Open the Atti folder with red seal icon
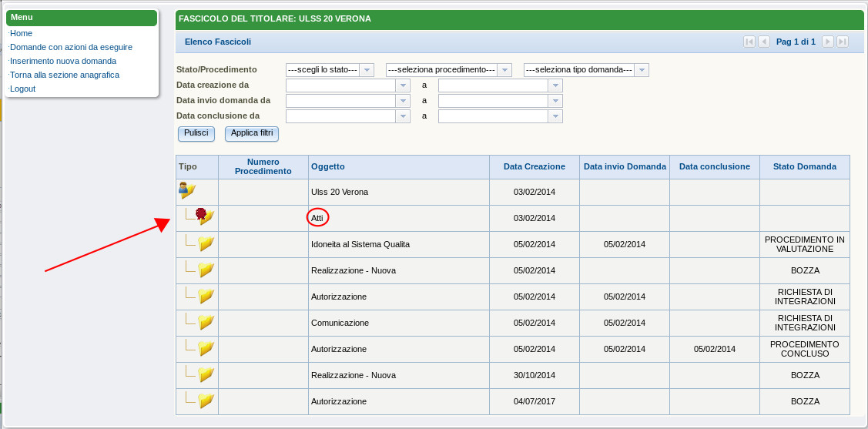 [x=204, y=216]
